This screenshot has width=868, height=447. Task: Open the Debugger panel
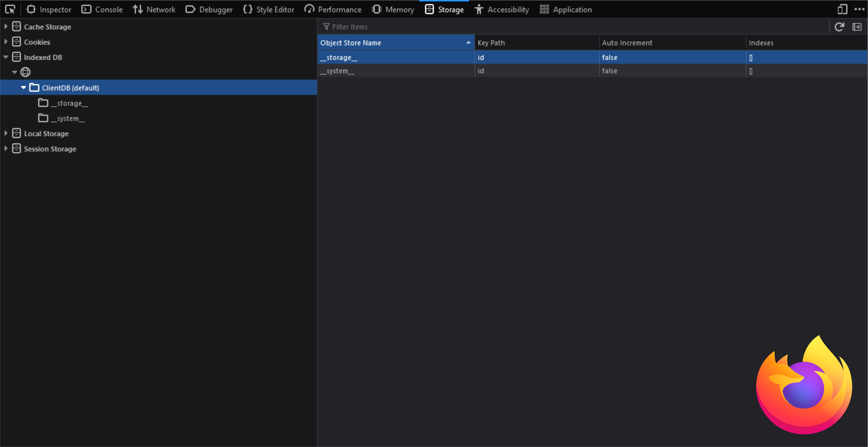click(209, 9)
